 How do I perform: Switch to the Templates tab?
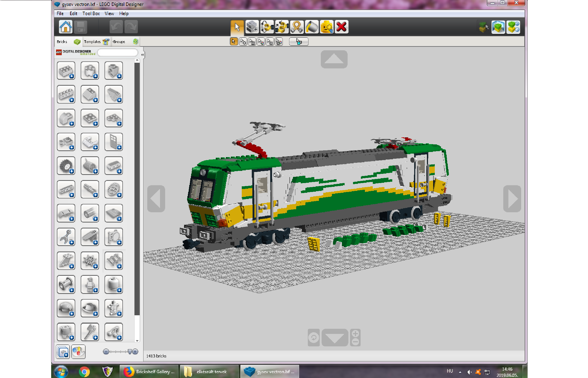(97, 42)
